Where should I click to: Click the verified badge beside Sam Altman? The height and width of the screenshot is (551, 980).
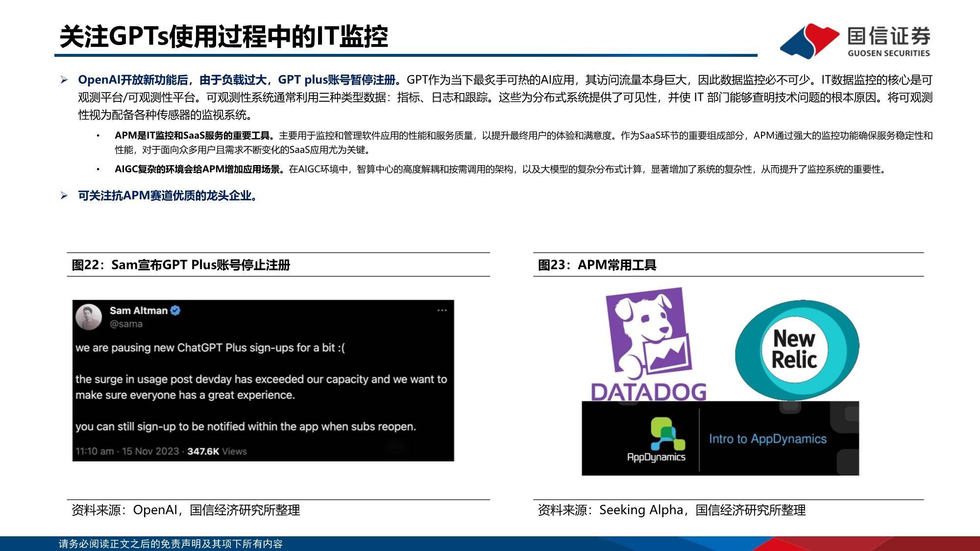[x=175, y=310]
